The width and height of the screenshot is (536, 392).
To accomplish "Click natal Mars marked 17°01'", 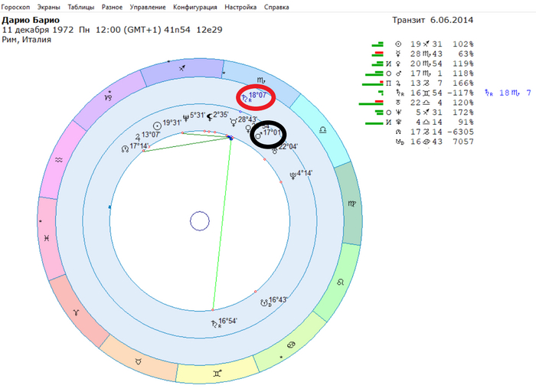I will coord(269,133).
